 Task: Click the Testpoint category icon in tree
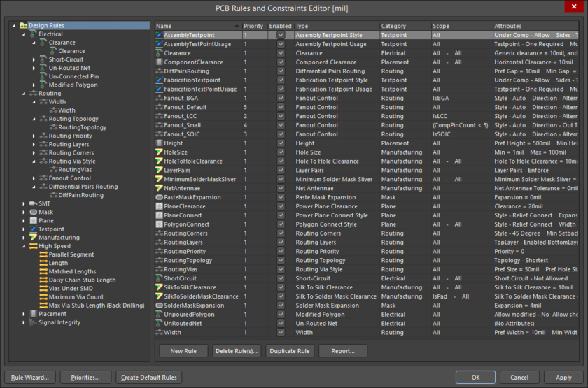[x=33, y=229]
